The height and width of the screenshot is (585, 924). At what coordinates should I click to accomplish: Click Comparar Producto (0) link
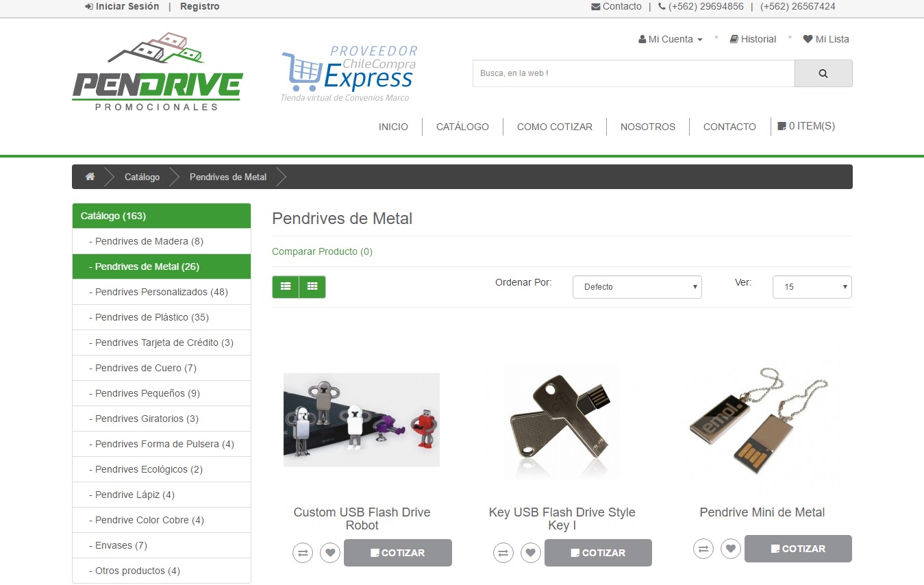[x=322, y=251]
